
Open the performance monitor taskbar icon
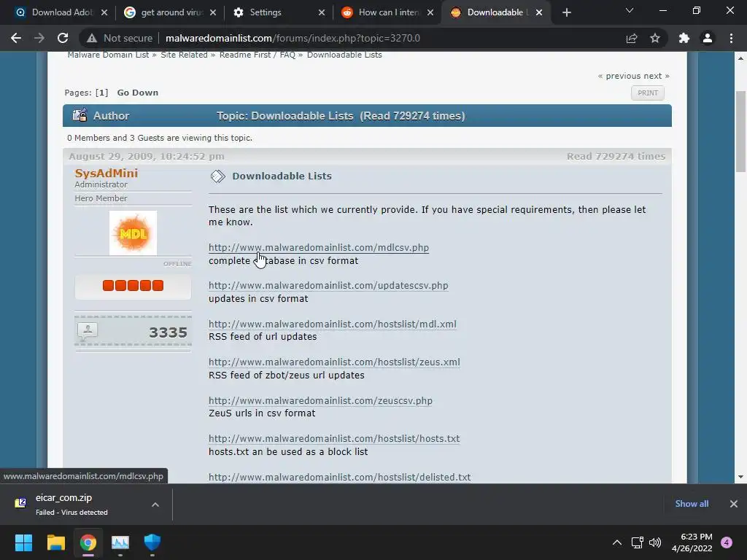(120, 542)
